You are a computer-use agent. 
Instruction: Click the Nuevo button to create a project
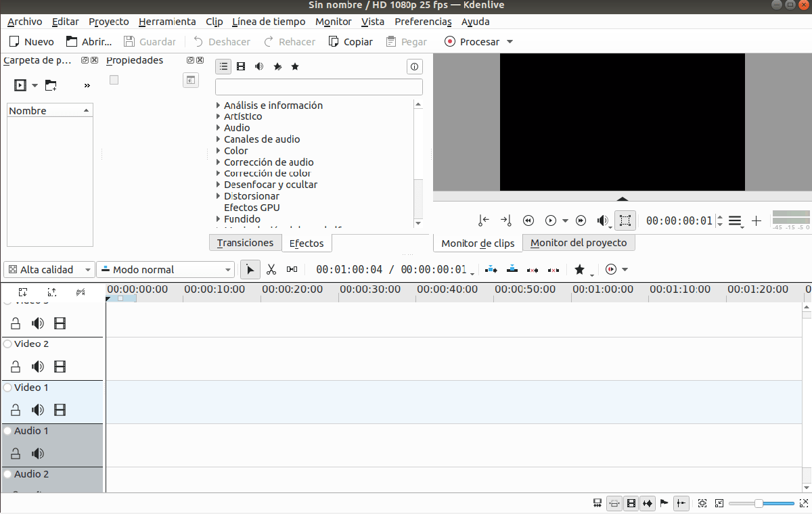(30, 41)
